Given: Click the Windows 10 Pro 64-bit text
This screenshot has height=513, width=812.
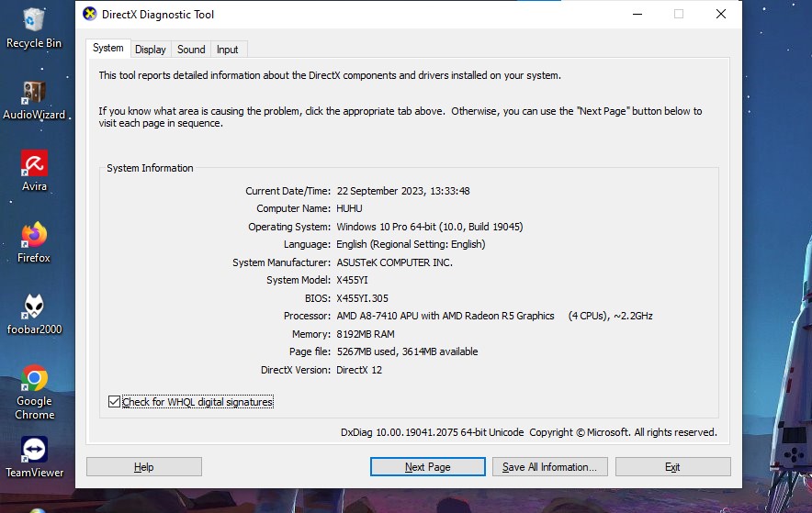Looking at the screenshot, I should tap(430, 227).
